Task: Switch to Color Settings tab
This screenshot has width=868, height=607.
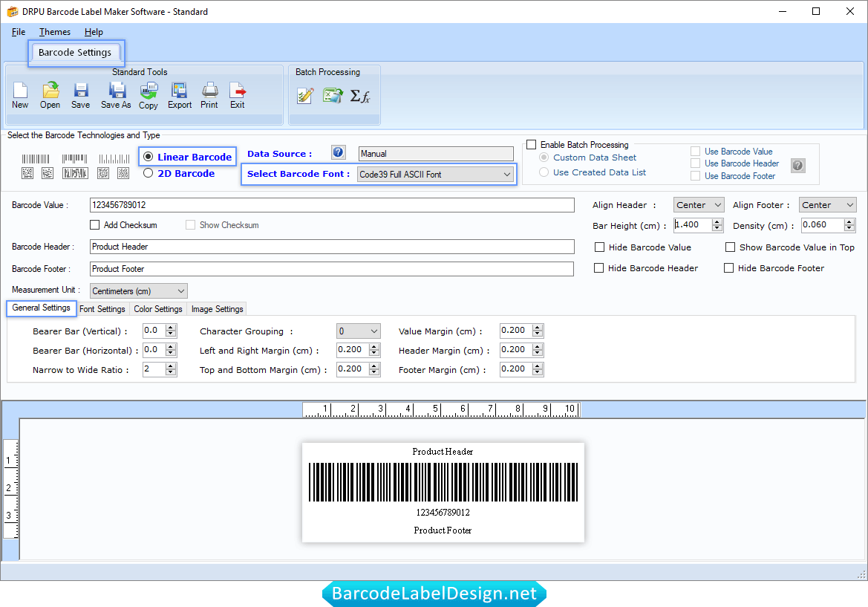Action: click(x=157, y=309)
